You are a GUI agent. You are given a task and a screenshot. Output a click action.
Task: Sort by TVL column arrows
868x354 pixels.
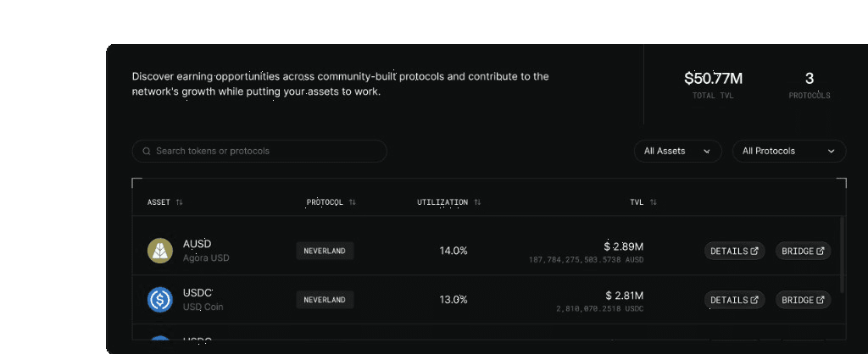click(654, 202)
